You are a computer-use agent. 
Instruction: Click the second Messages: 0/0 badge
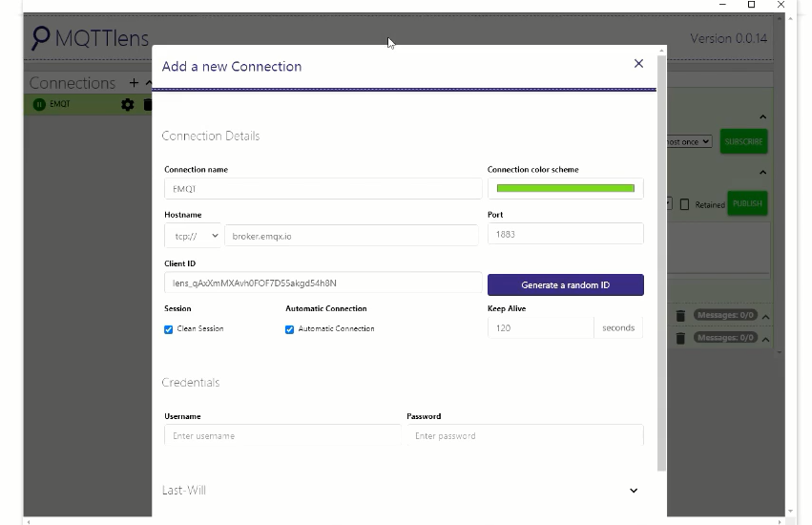tap(725, 337)
